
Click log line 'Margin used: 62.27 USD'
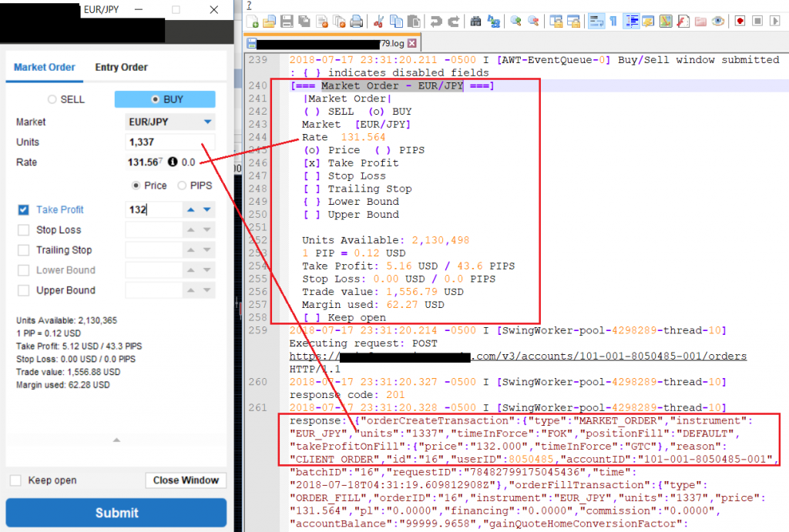[373, 305]
